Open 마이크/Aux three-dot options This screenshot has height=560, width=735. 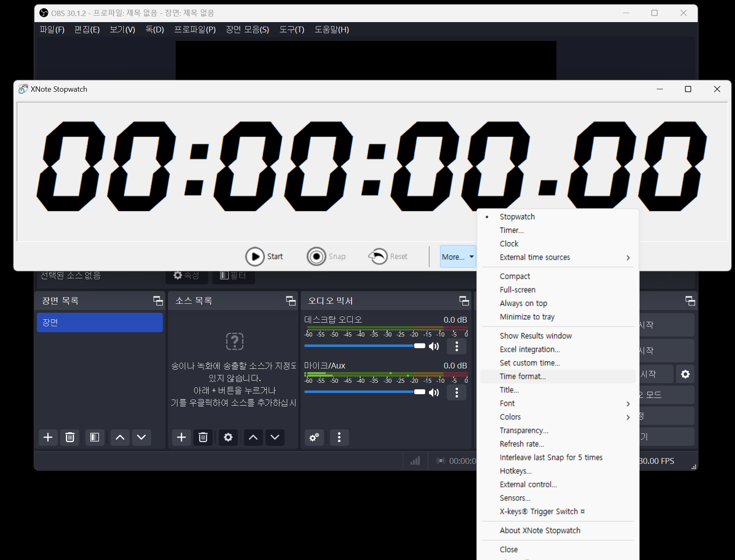coord(457,393)
